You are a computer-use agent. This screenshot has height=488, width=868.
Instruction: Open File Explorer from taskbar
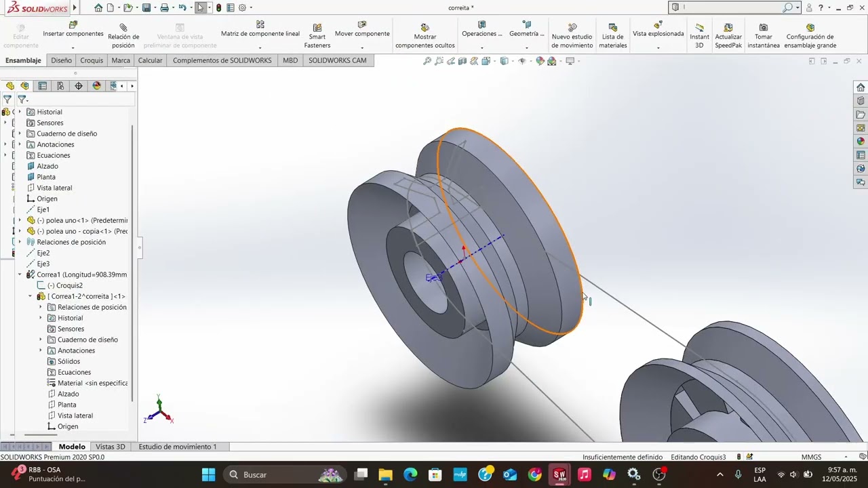coord(385,474)
